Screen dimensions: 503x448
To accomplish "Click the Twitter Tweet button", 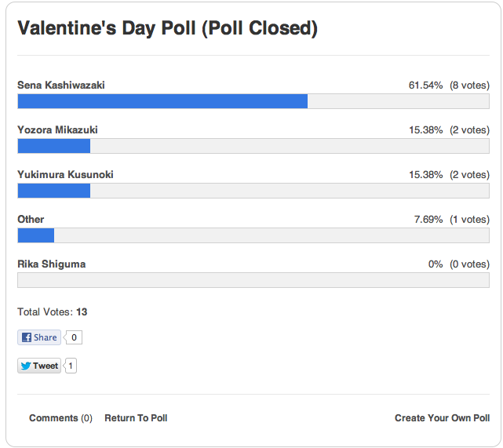I will 39,366.
